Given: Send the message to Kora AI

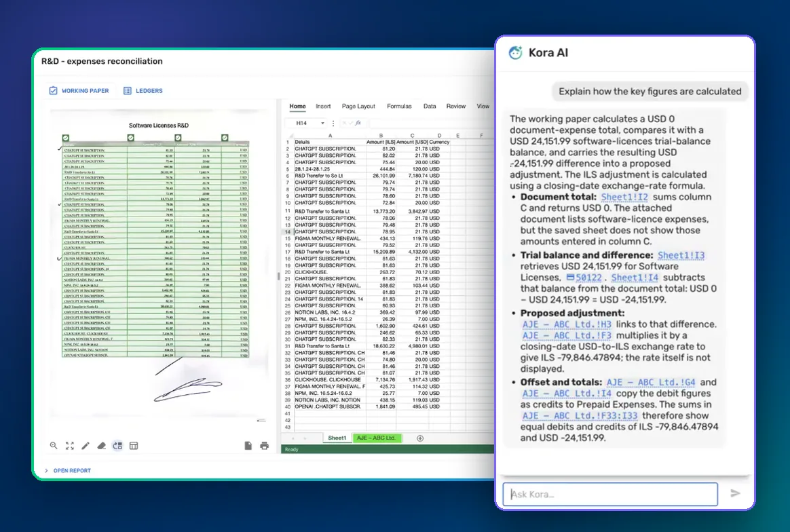Looking at the screenshot, I should point(735,493).
